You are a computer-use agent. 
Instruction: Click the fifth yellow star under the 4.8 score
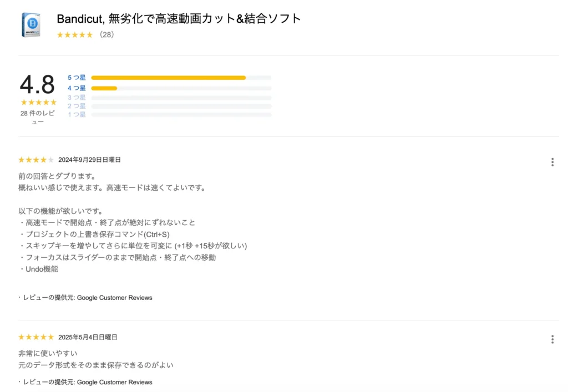pyautogui.click(x=55, y=103)
